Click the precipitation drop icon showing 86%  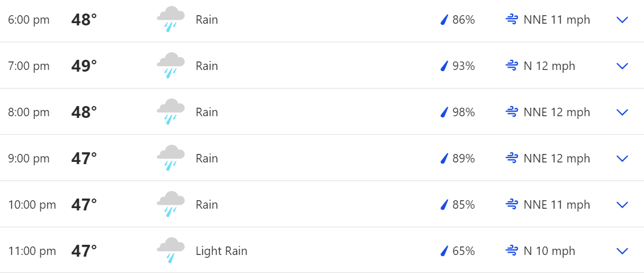[x=444, y=20]
